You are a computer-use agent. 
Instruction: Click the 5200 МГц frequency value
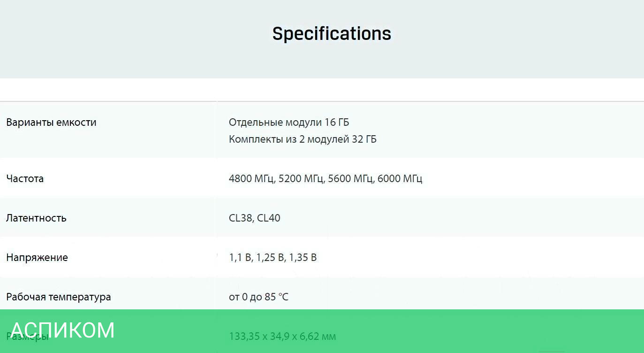click(301, 179)
